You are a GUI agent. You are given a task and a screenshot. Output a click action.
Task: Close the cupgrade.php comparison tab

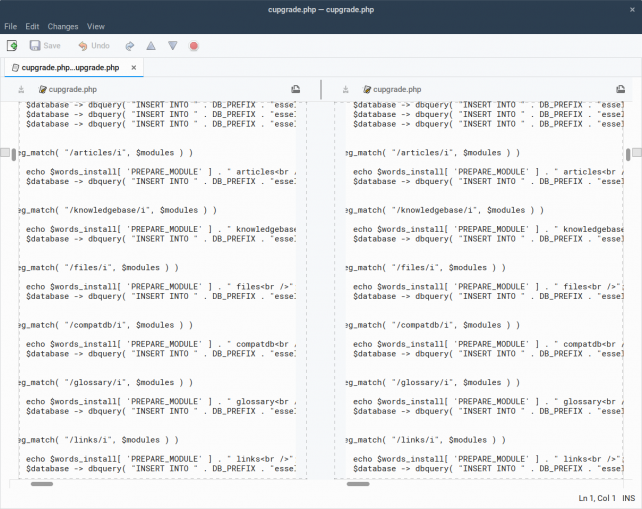pyautogui.click(x=134, y=68)
